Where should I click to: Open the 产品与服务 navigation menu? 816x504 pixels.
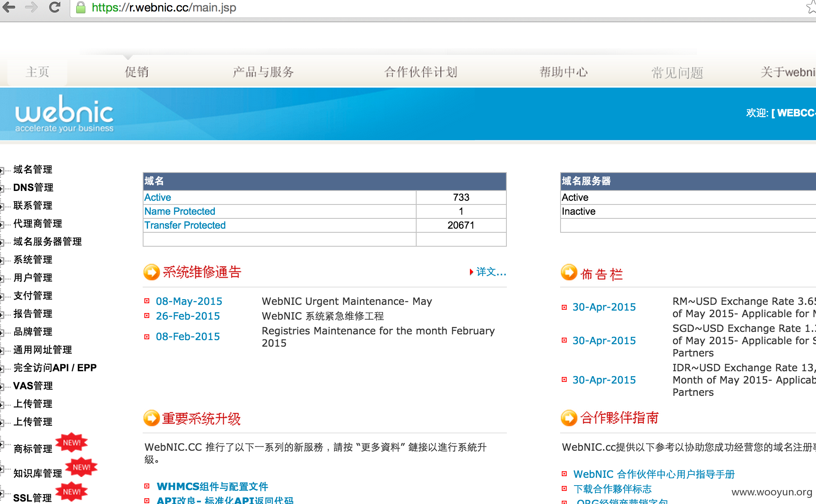pos(263,72)
